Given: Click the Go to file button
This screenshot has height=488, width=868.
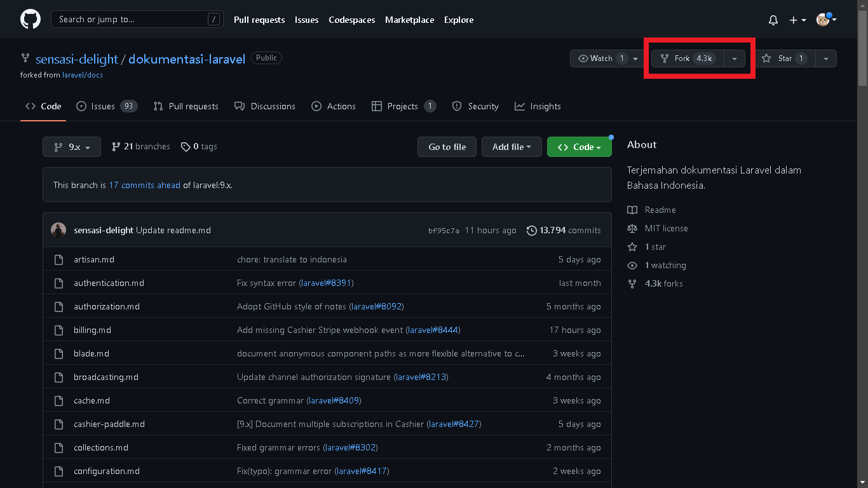Looking at the screenshot, I should point(447,147).
